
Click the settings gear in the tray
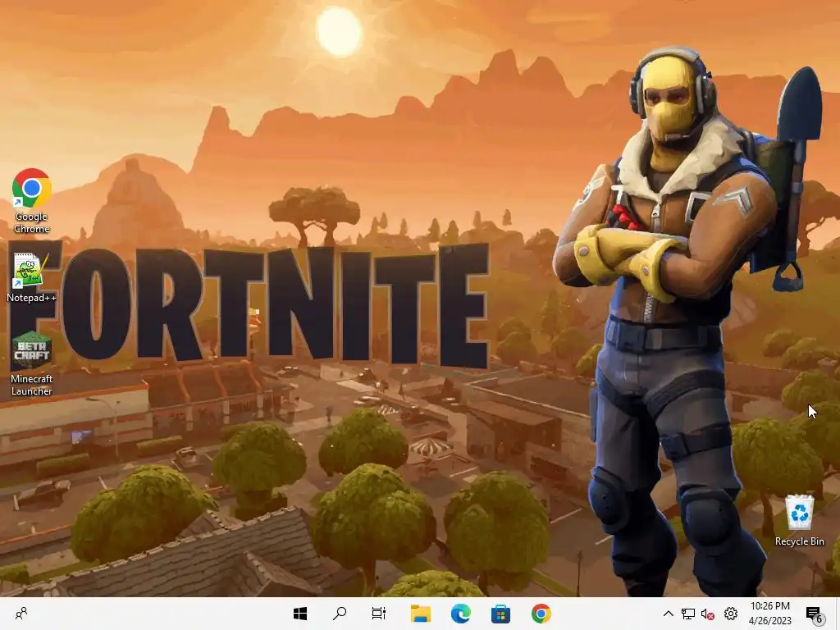click(731, 614)
